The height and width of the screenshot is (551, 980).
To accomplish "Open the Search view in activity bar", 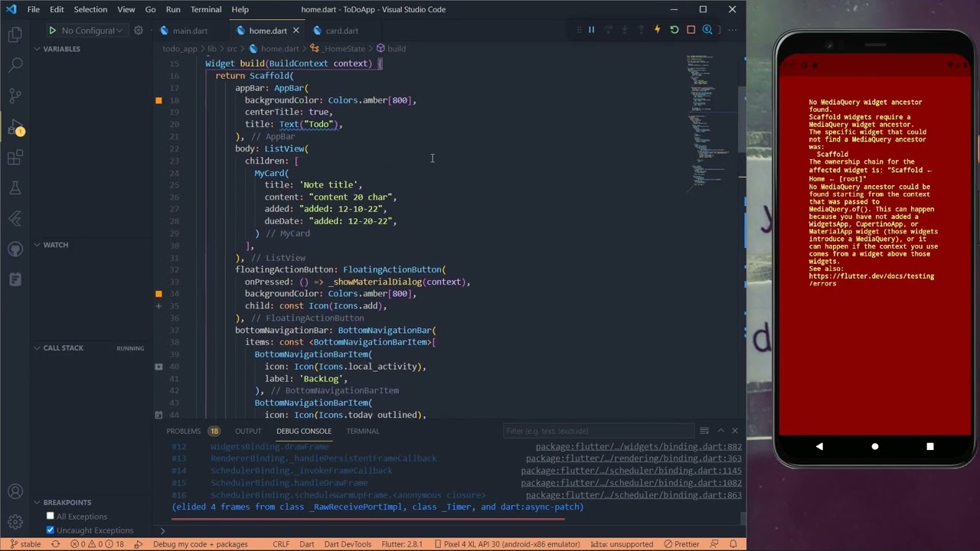I will click(15, 65).
